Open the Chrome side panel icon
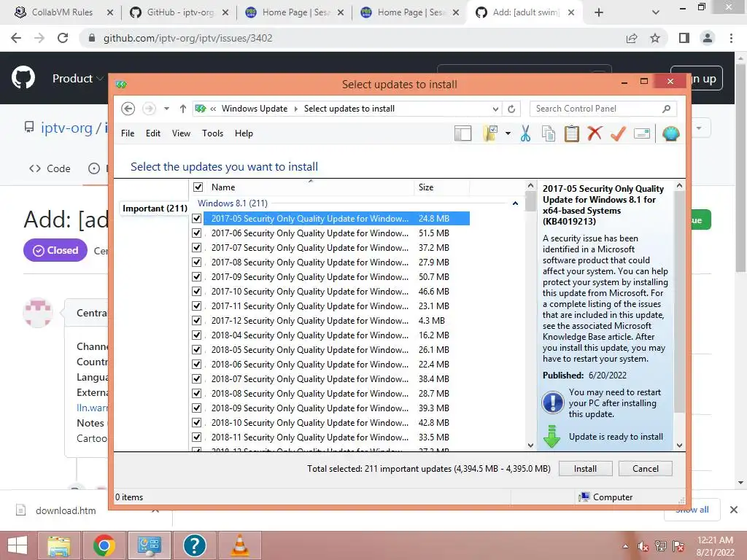The image size is (747, 560). tap(684, 38)
